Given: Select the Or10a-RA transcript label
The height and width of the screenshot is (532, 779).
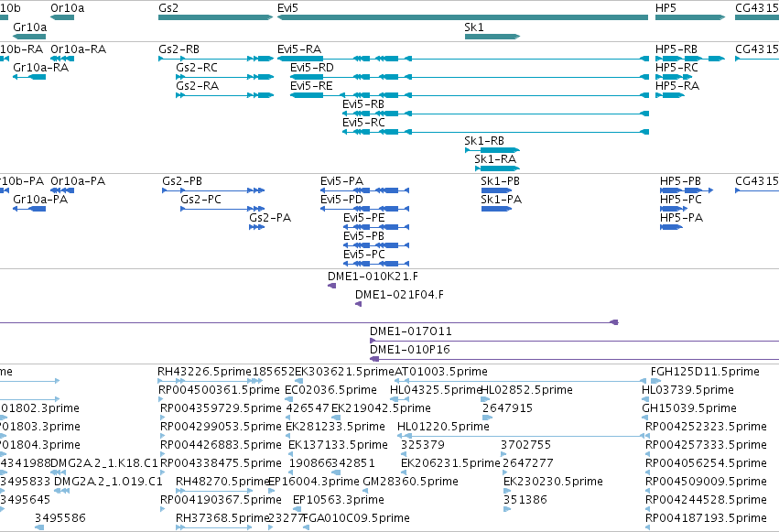Looking at the screenshot, I should click(79, 49).
